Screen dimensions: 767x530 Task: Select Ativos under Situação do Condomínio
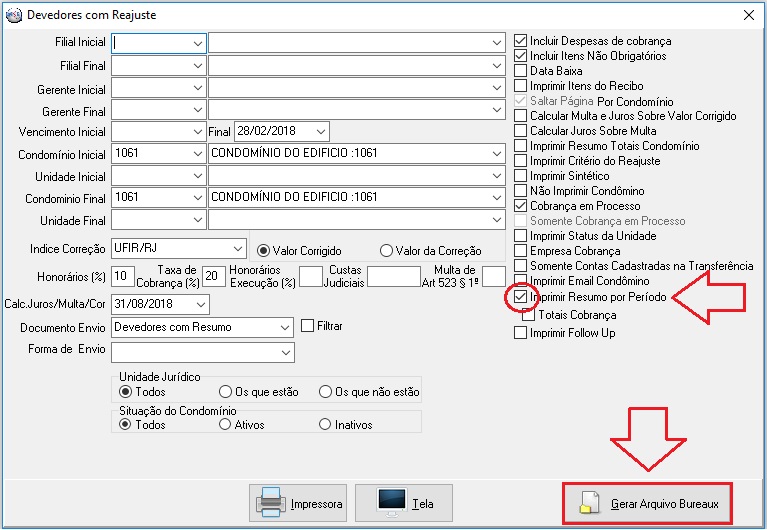(x=225, y=424)
